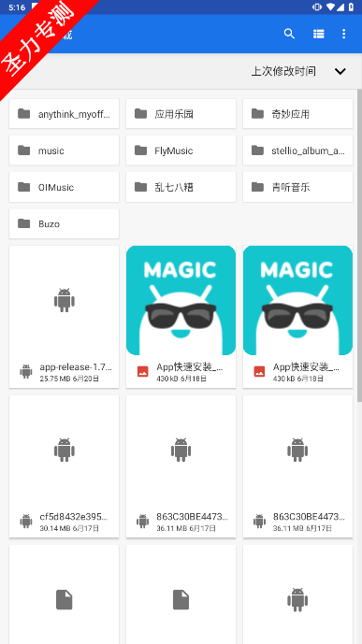Click small APK icon beside cf5d8432e395

pyautogui.click(x=26, y=521)
